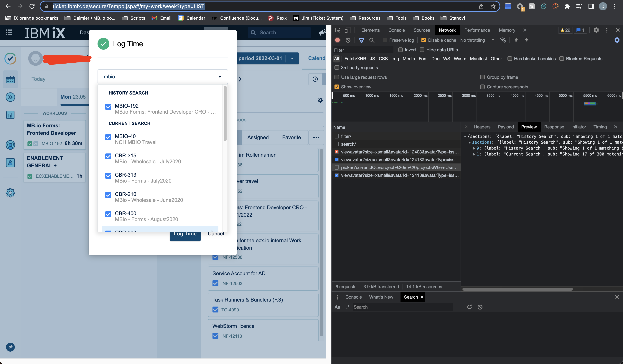Click the Favorite filter button
The image size is (623, 364).
click(x=291, y=137)
